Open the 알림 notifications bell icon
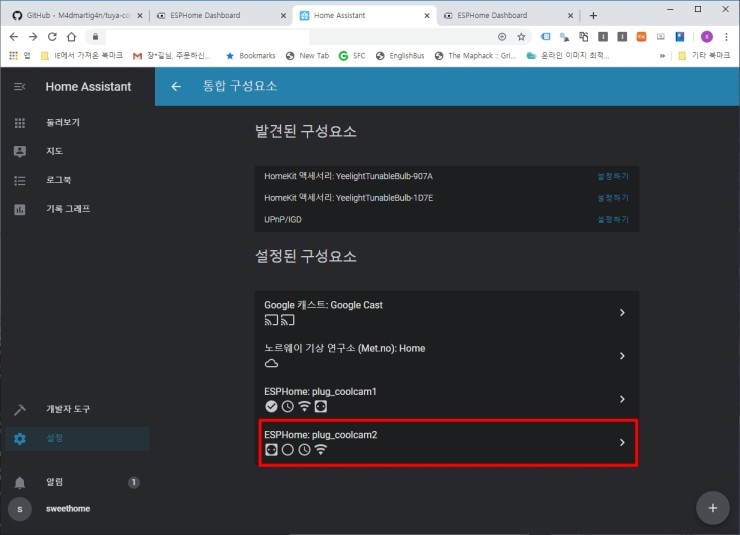This screenshot has width=740, height=535. point(20,482)
